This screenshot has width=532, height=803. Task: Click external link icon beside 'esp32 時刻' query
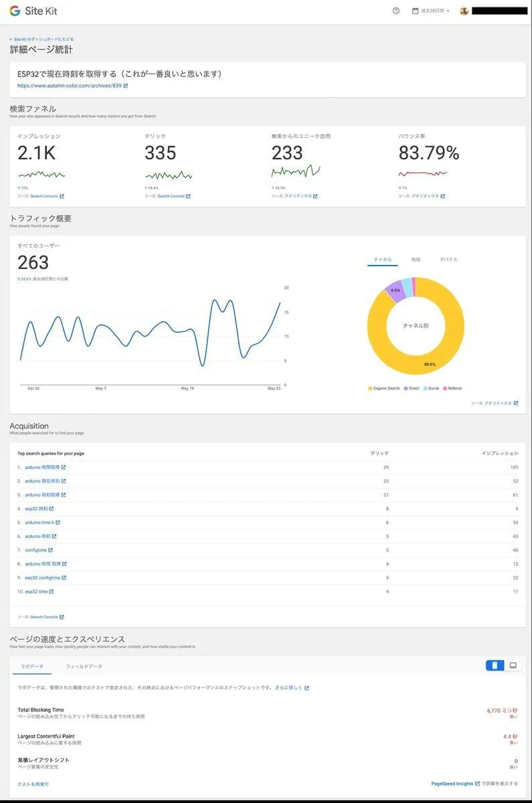(52, 509)
